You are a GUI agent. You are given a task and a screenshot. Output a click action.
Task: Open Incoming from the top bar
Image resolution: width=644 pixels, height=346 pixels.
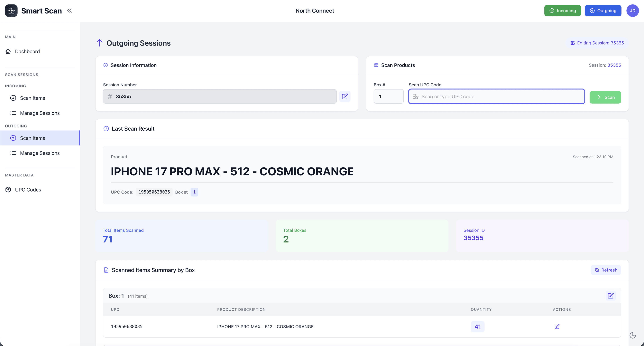pos(563,11)
